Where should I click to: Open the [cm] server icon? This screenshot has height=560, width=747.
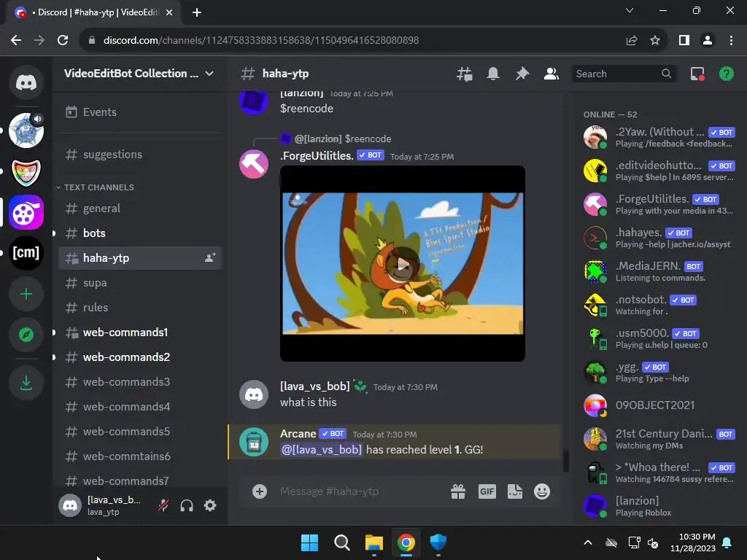tap(26, 253)
